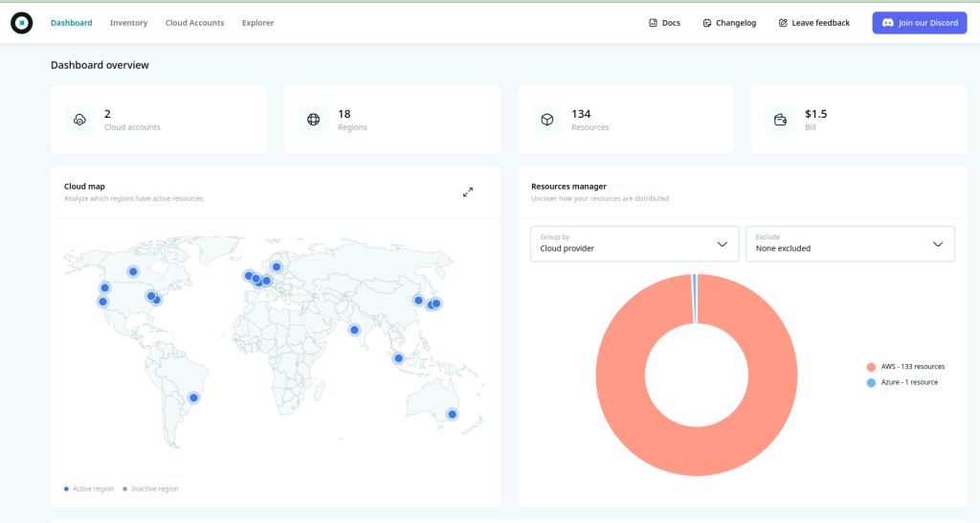
Task: Toggle the AWS legend color swatch
Action: click(871, 367)
